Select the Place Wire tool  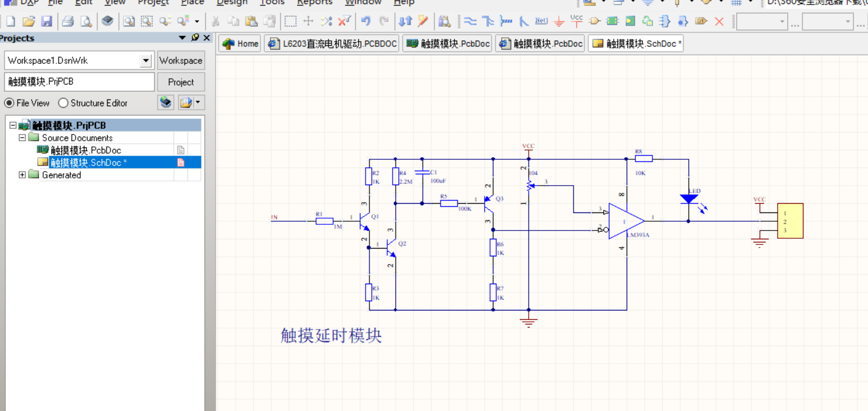(470, 21)
